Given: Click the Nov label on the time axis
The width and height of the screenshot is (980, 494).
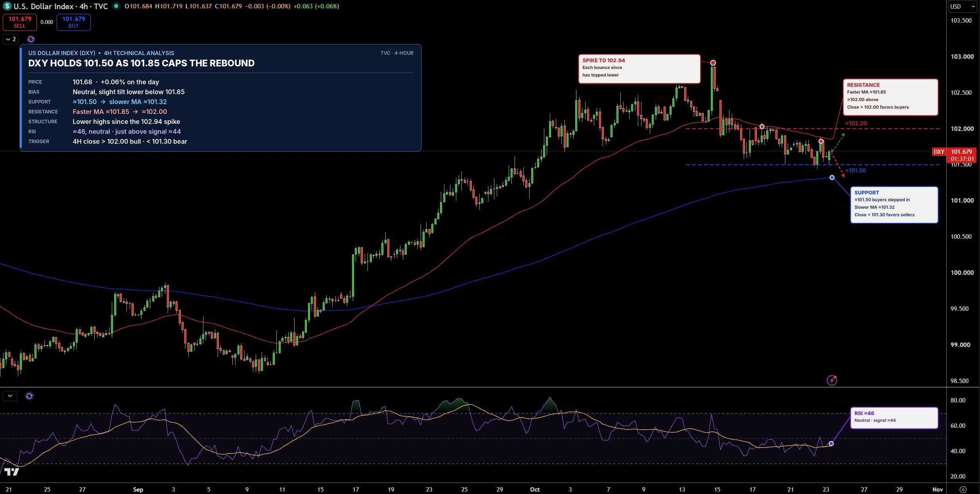Looking at the screenshot, I should tap(937, 489).
